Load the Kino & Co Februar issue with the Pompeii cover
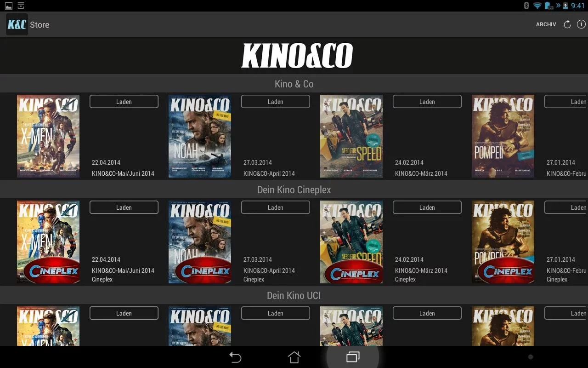 point(566,102)
